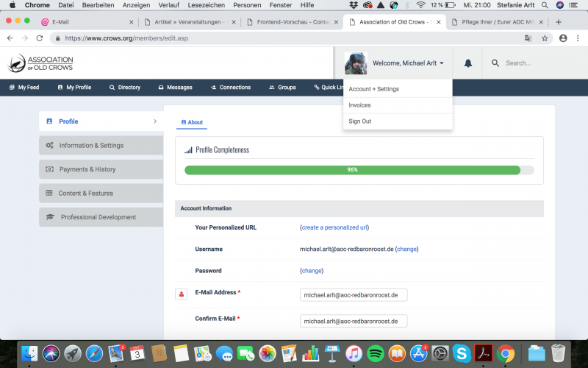Viewport: 588px width, 368px height.
Task: Open Chrome three-dot menu
Action: (578, 38)
